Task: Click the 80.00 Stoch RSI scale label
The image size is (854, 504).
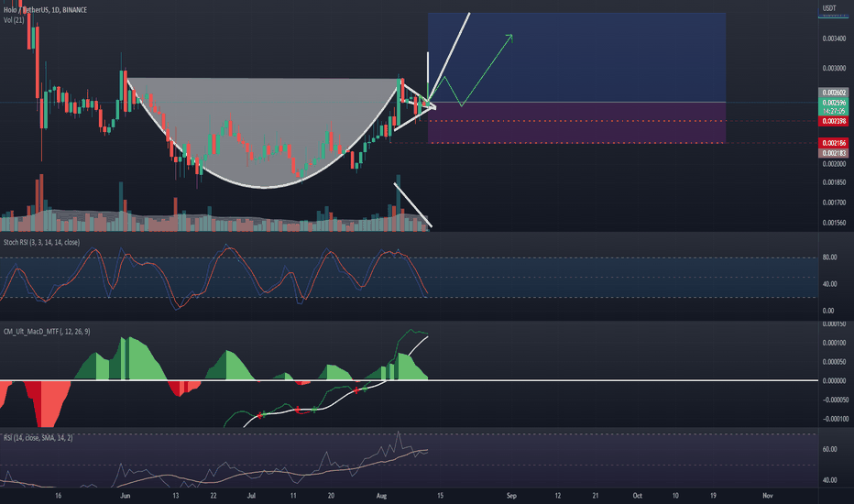Action: tap(829, 257)
